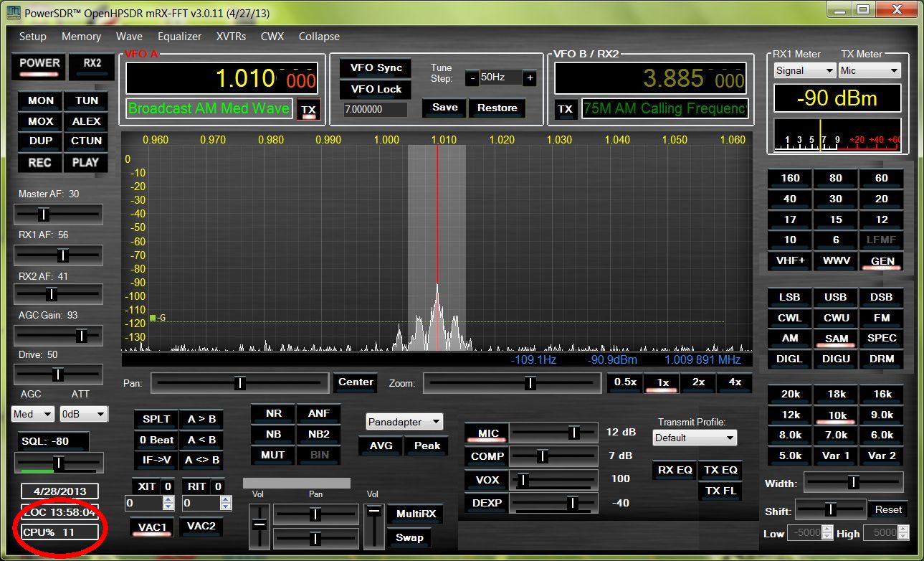Enable the RX2 receiver
Image resolution: width=924 pixels, height=561 pixels.
point(92,64)
